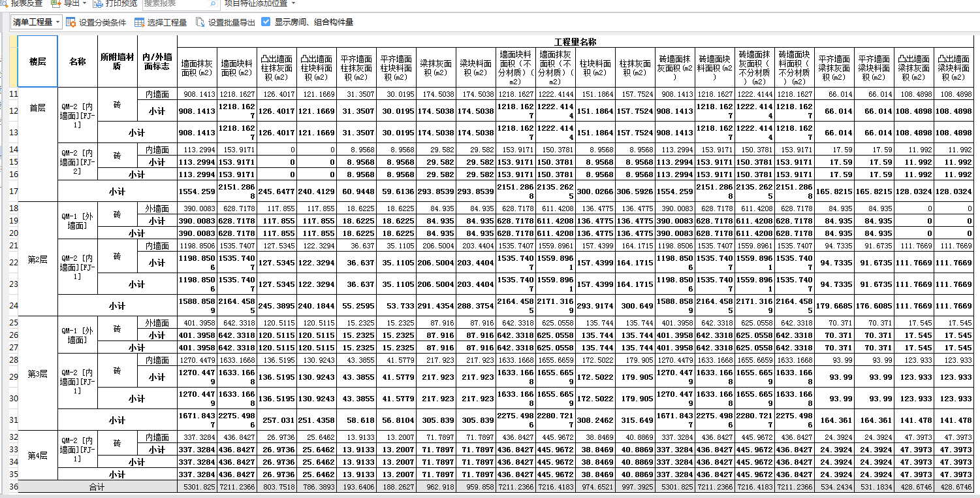Click the 合计 total row label

pyautogui.click(x=97, y=487)
